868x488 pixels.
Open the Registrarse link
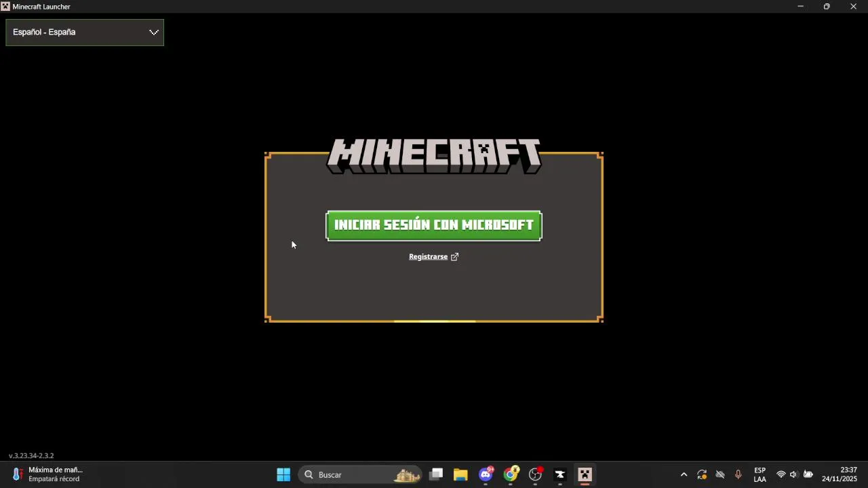[433, 257]
